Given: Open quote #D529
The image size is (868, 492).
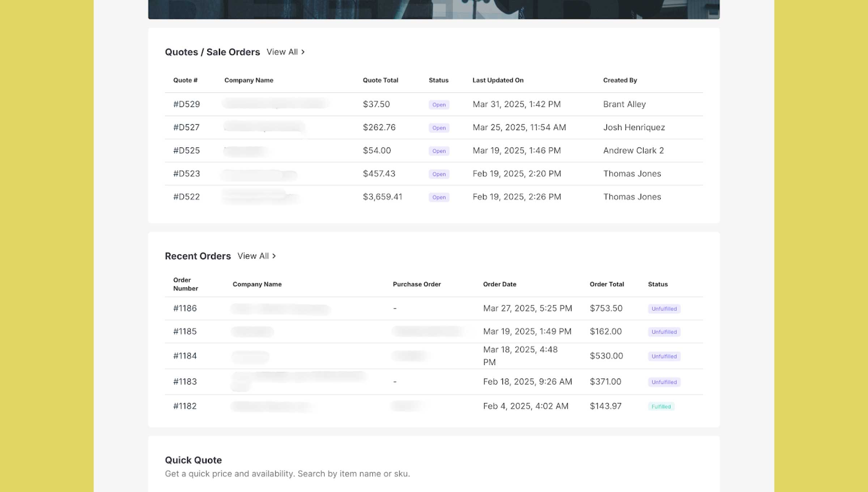Looking at the screenshot, I should (x=186, y=104).
